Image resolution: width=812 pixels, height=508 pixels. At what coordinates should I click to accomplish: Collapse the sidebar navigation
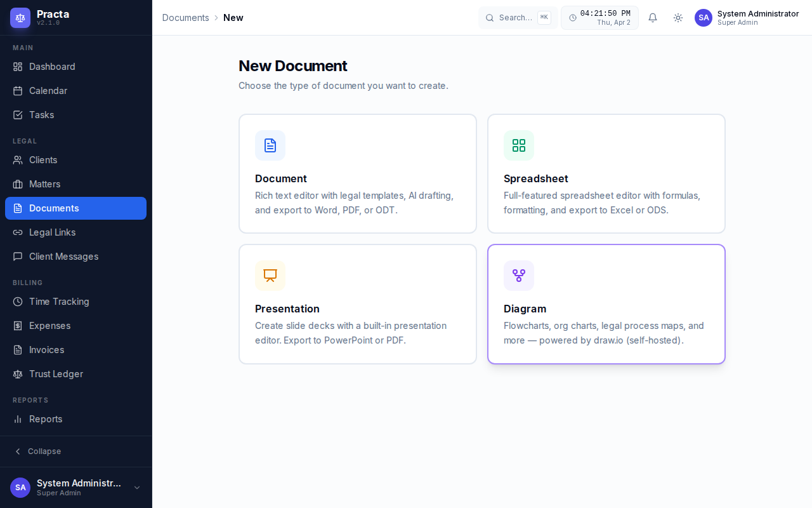[38, 451]
